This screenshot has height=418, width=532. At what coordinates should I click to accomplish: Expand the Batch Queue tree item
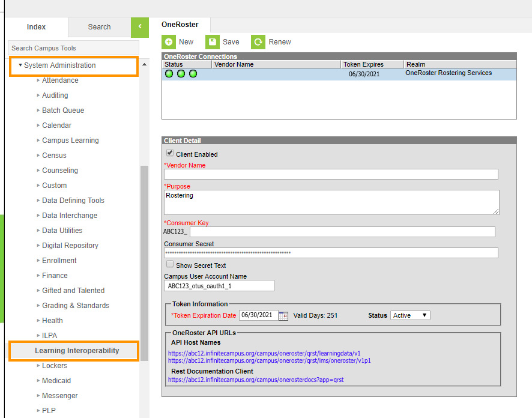point(38,111)
